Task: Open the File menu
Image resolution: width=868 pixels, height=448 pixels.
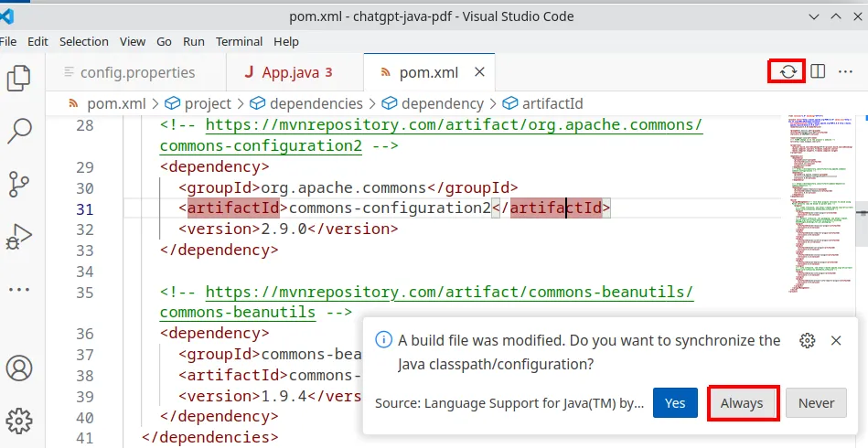Action: pos(7,41)
